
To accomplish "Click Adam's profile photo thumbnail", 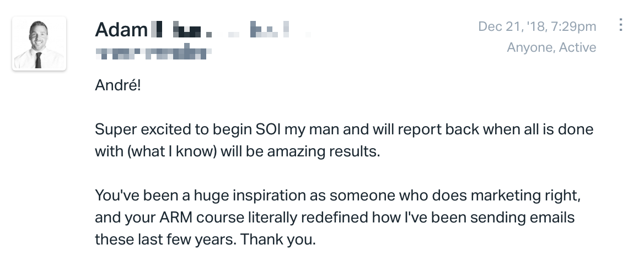I will coord(39,44).
